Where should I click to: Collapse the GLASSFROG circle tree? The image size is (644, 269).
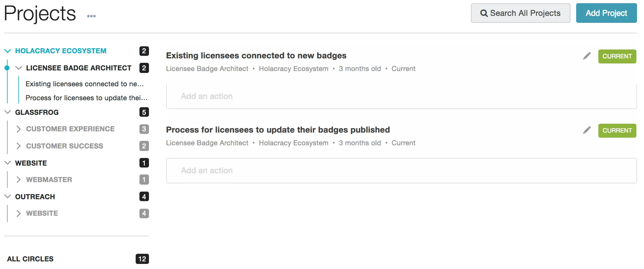pos(7,112)
